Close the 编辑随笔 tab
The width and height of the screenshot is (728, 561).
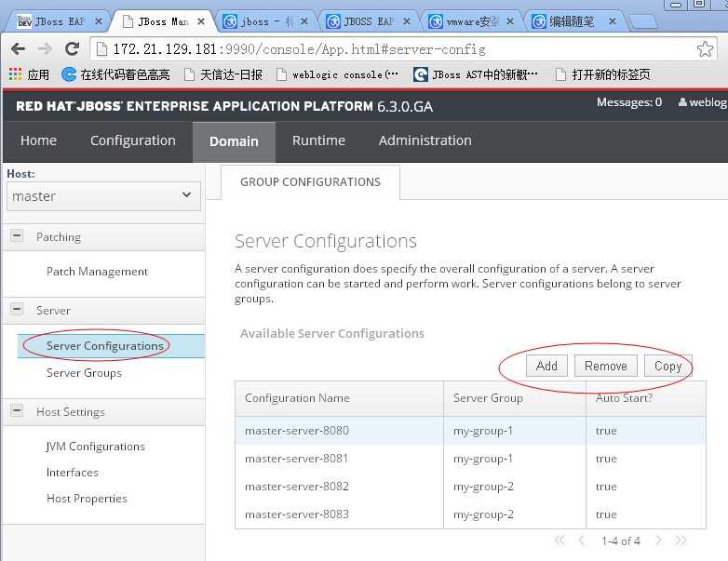(613, 21)
